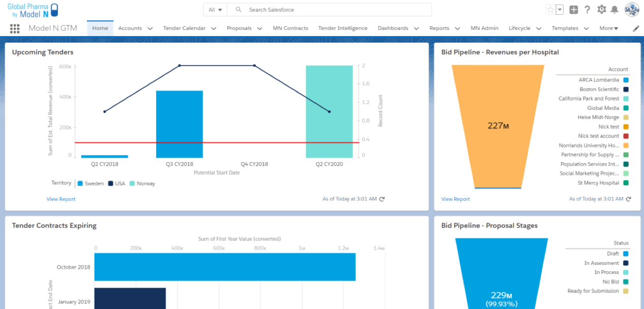The height and width of the screenshot is (309, 644).
Task: Open the Reports tab
Action: [439, 28]
